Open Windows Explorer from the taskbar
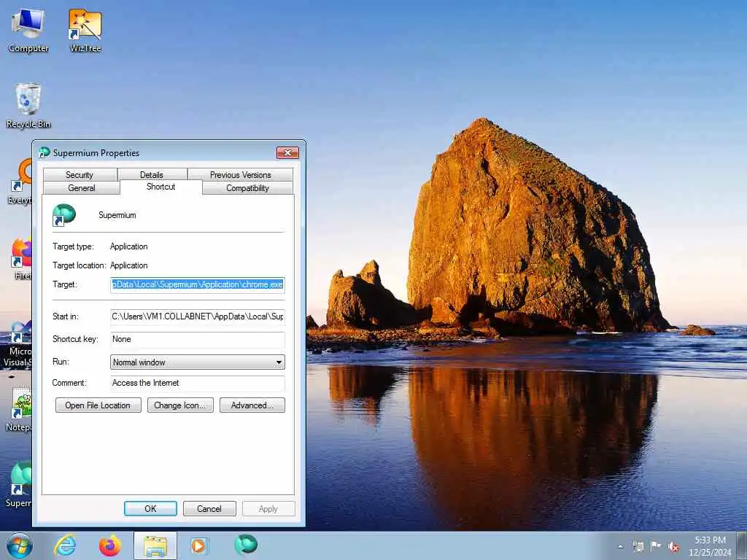The image size is (747, 560). click(155, 545)
